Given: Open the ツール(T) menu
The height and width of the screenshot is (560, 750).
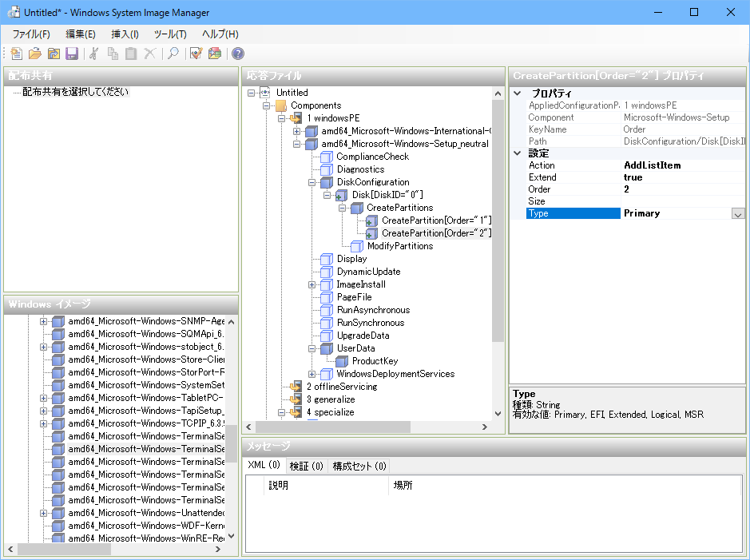Looking at the screenshot, I should click(170, 34).
